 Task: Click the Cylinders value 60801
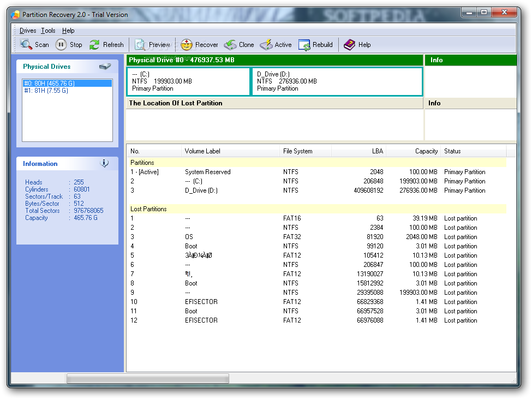82,189
